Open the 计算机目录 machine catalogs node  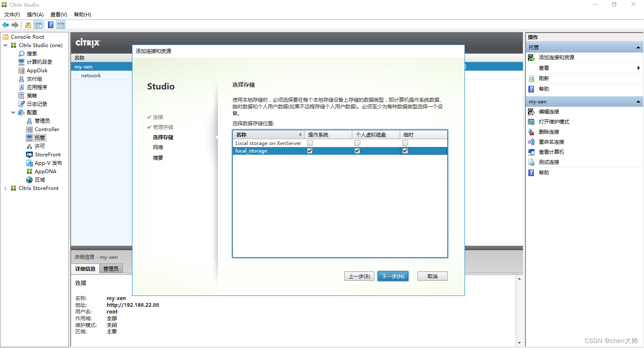tap(40, 62)
